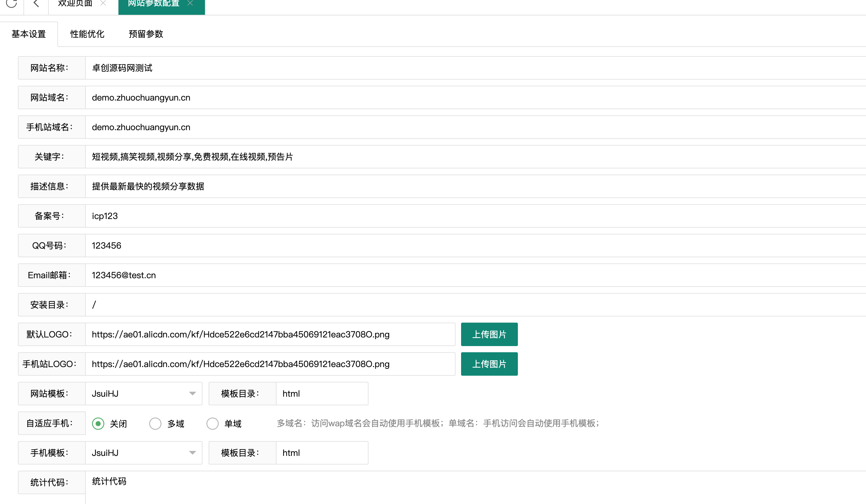Open the 预留参数 settings tab
Screen dimensions: 866x504
[x=146, y=34]
